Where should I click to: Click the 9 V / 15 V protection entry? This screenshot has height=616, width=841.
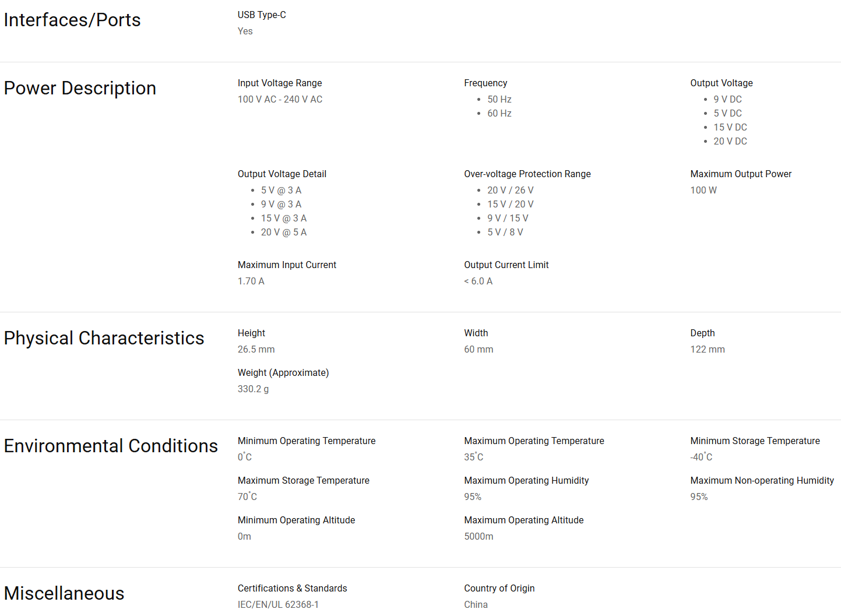coord(508,218)
